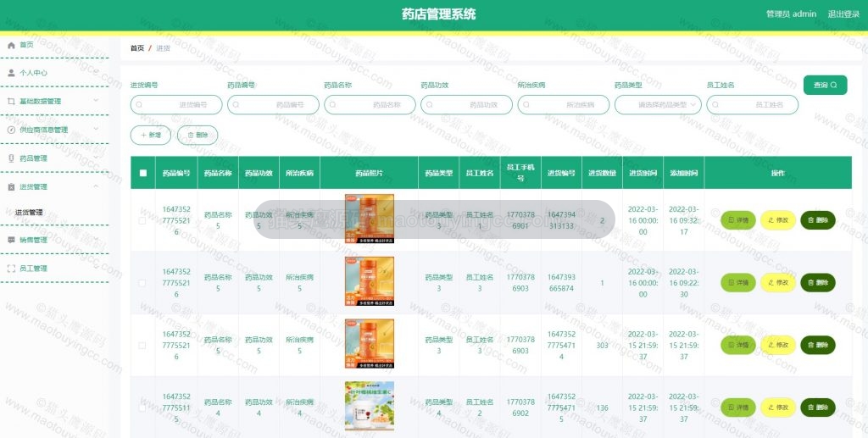
Task: Click the 新增 button
Action: (151, 135)
